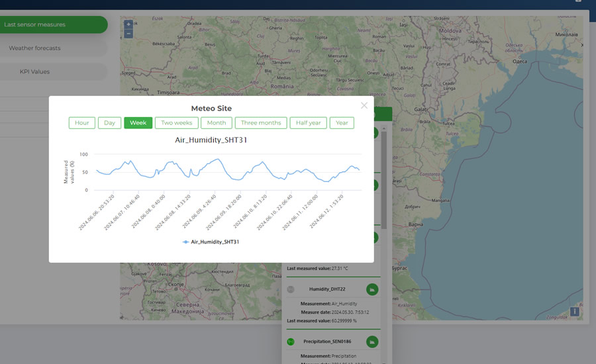This screenshot has width=596, height=364.
Task: Select the Hour time range
Action: (82, 123)
